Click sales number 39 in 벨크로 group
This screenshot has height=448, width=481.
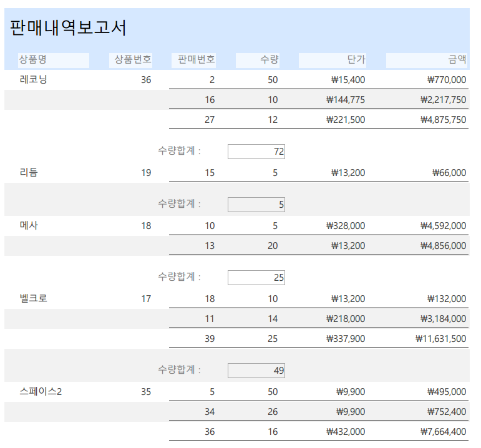point(210,339)
